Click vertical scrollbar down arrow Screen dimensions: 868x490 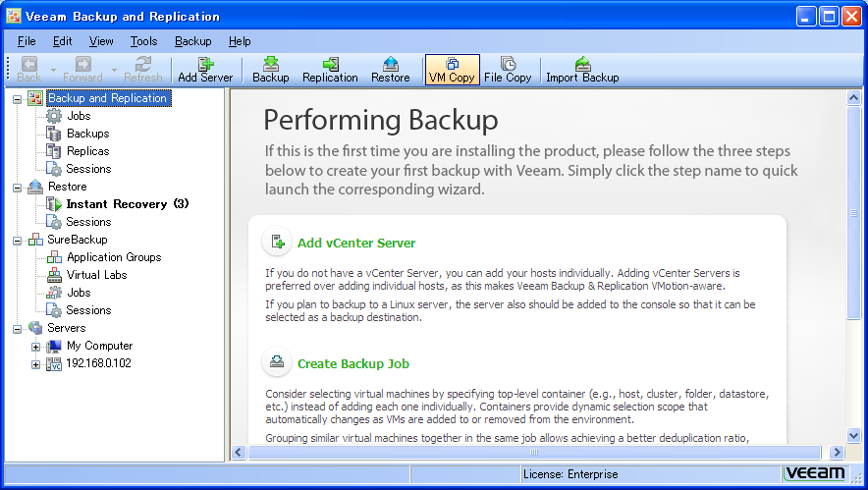point(853,435)
